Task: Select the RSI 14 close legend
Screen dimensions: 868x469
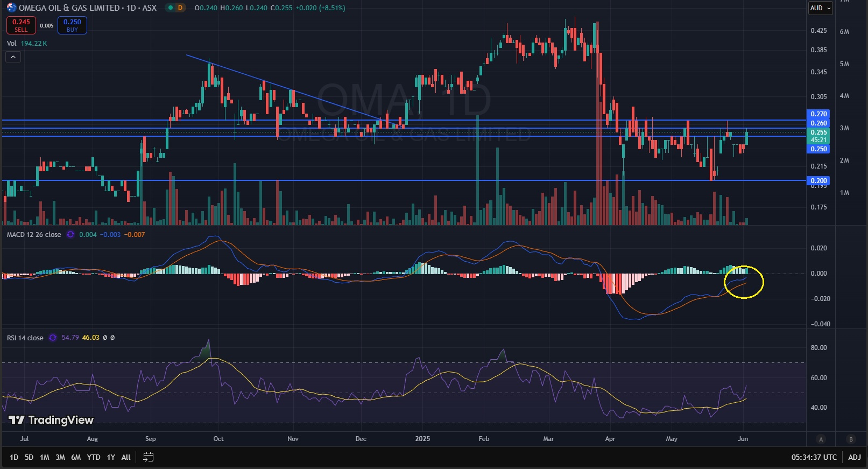Action: pyautogui.click(x=25, y=338)
